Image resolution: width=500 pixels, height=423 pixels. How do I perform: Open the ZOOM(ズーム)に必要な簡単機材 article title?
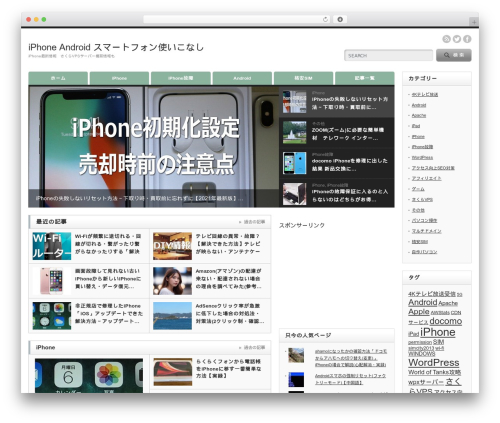point(348,134)
